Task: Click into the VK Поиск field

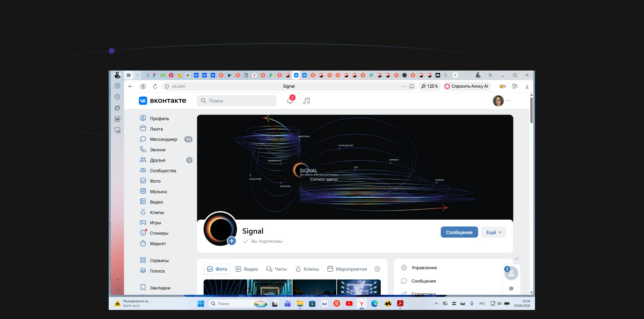Action: (236, 101)
